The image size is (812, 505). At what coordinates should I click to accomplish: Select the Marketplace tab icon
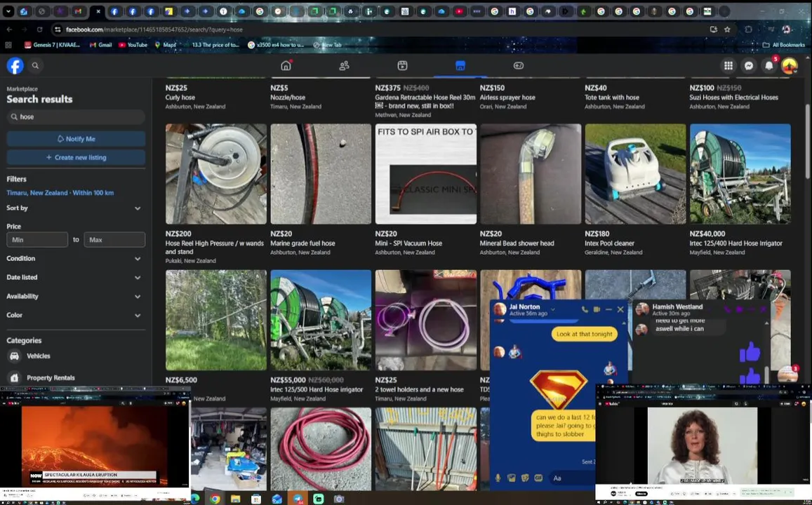click(460, 66)
